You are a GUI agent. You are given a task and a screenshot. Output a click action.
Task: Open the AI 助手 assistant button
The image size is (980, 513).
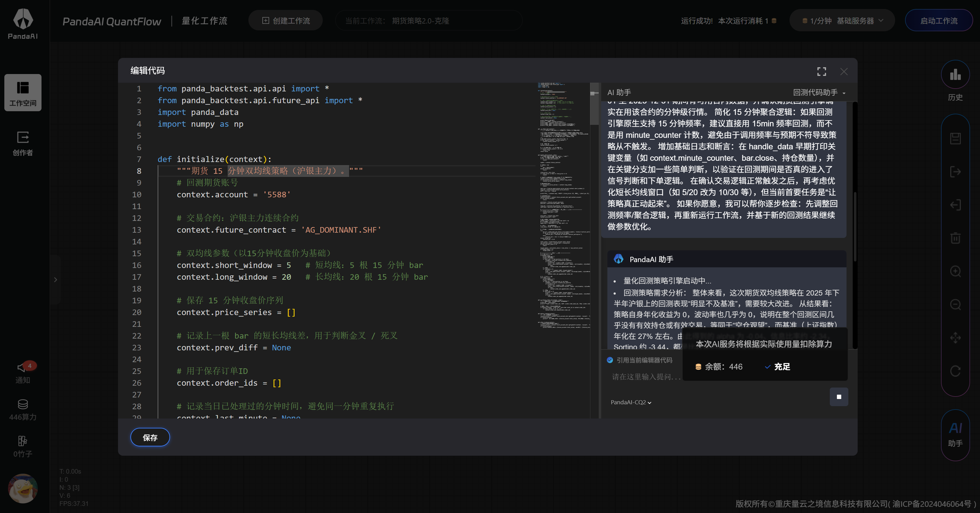[x=955, y=435]
